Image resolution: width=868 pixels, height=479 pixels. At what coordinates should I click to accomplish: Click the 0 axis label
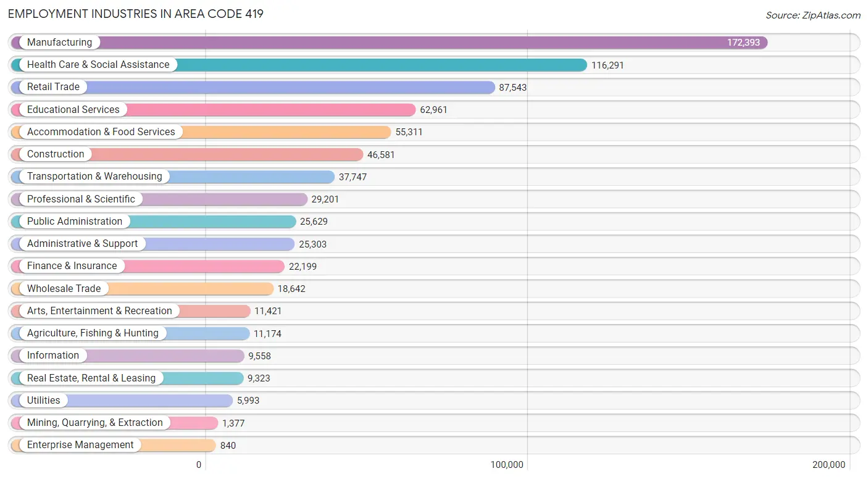(199, 465)
